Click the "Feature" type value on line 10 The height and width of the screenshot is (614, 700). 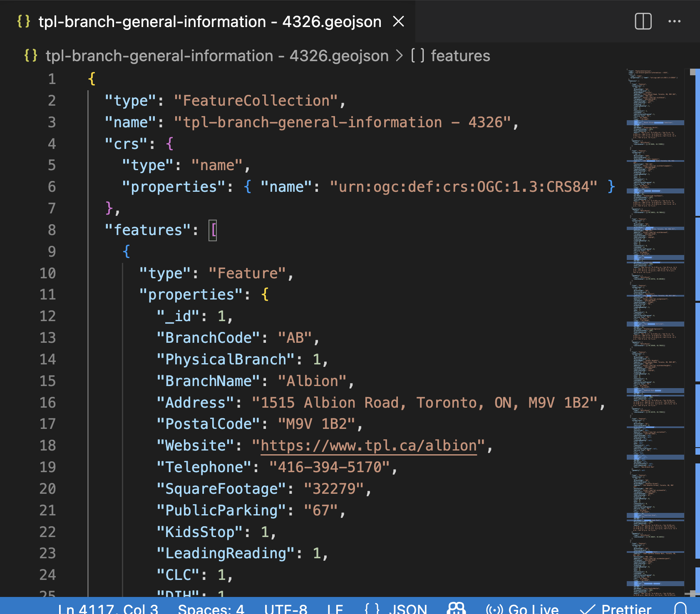(x=247, y=273)
